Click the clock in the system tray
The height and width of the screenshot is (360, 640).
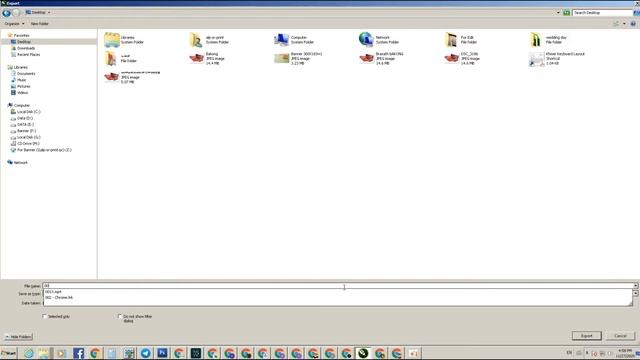pyautogui.click(x=624, y=353)
